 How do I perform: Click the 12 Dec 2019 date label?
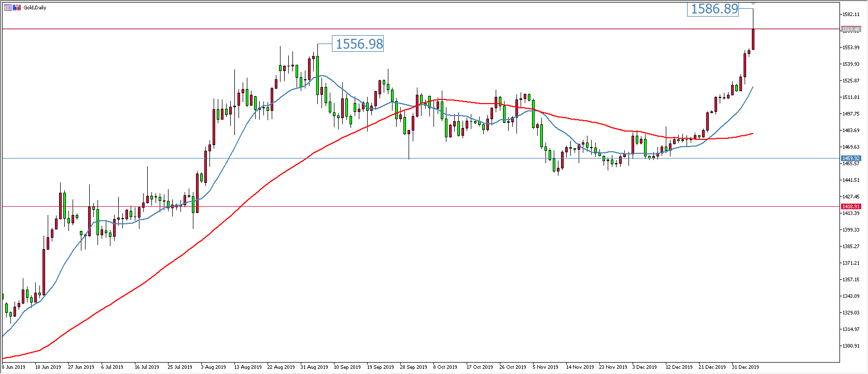pos(679,367)
